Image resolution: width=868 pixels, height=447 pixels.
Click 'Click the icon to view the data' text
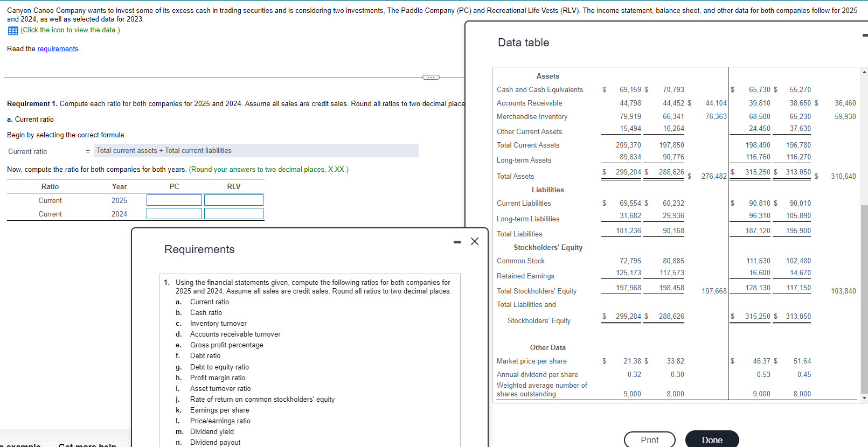pyautogui.click(x=70, y=30)
